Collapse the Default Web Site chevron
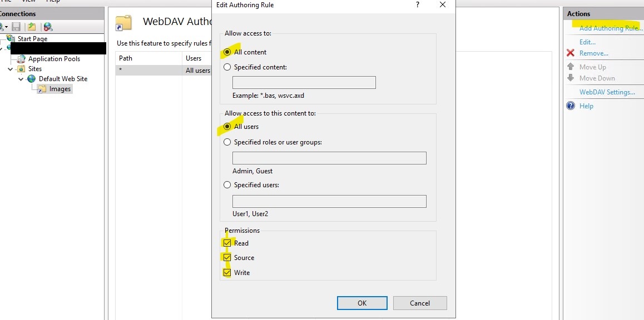The image size is (644, 320). pos(21,79)
